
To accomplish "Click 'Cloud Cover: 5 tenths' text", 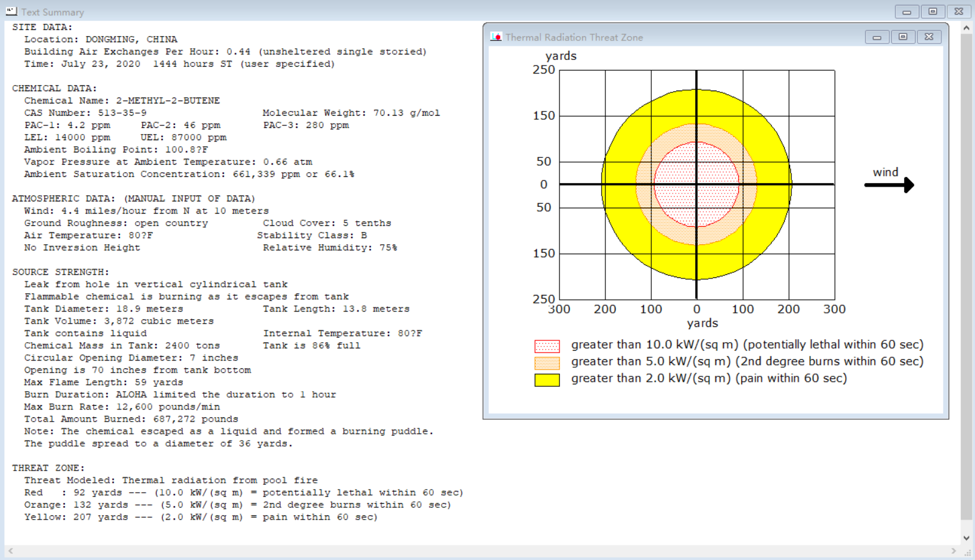I will (x=327, y=223).
